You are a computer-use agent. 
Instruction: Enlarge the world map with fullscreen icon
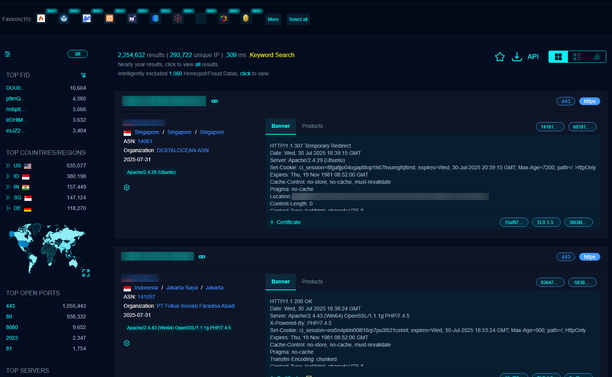pos(86,273)
